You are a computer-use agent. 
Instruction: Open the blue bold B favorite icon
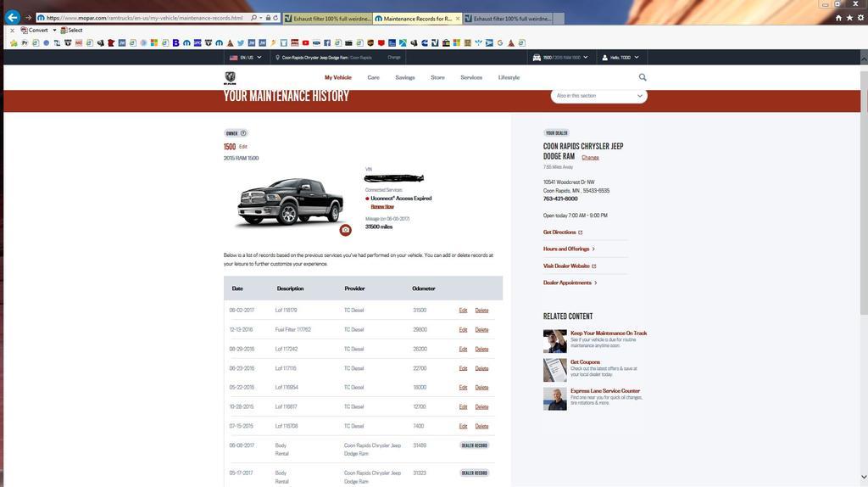coord(176,42)
